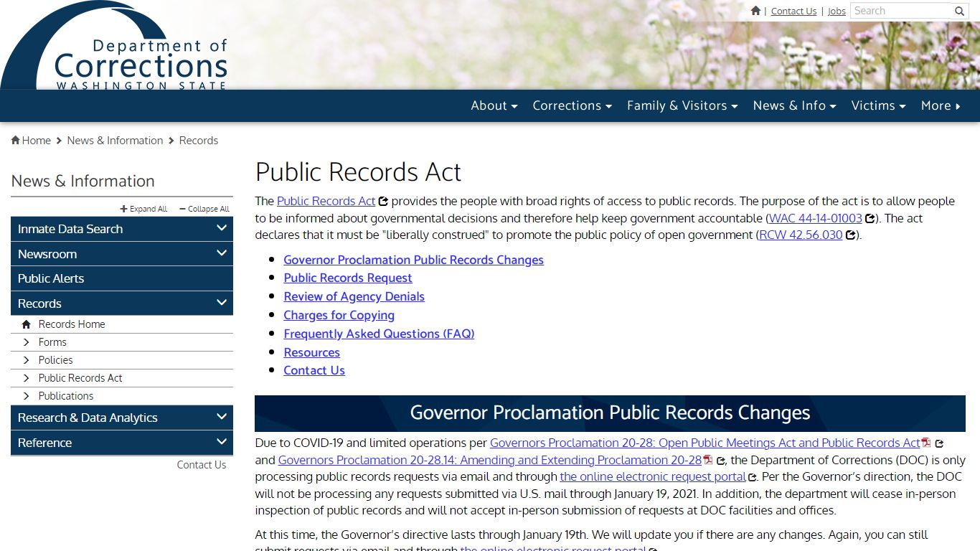Click the Records Home house icon in sidebar
This screenshot has width=980, height=551.
[27, 324]
